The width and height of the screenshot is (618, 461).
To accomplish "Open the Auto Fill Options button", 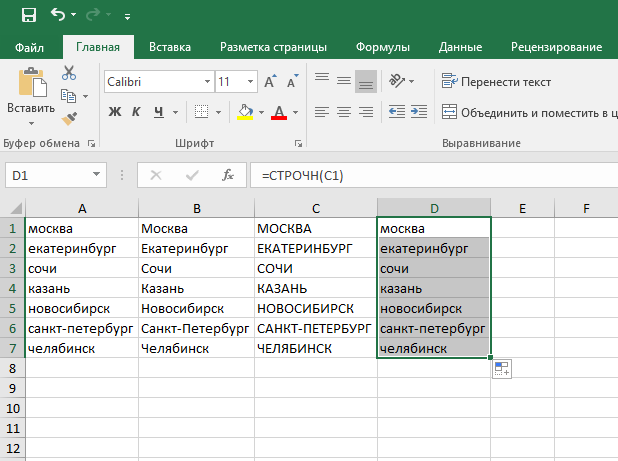I will (x=502, y=369).
